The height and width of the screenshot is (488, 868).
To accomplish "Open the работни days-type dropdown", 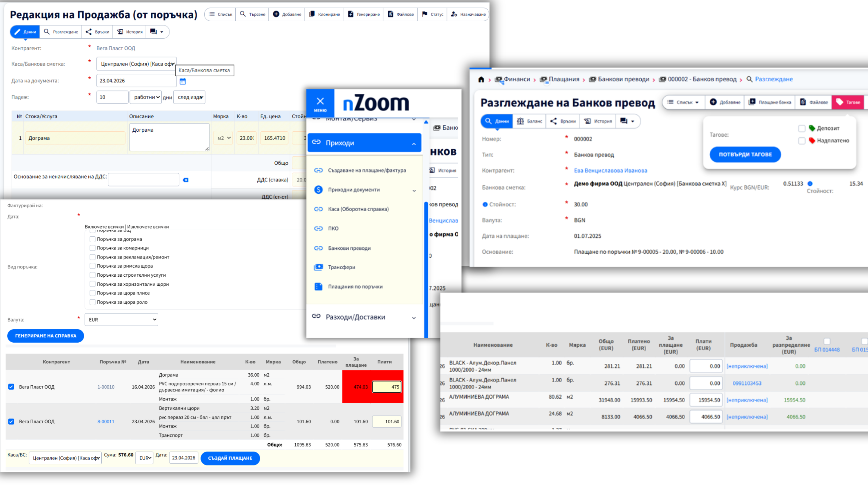I will pyautogui.click(x=146, y=97).
